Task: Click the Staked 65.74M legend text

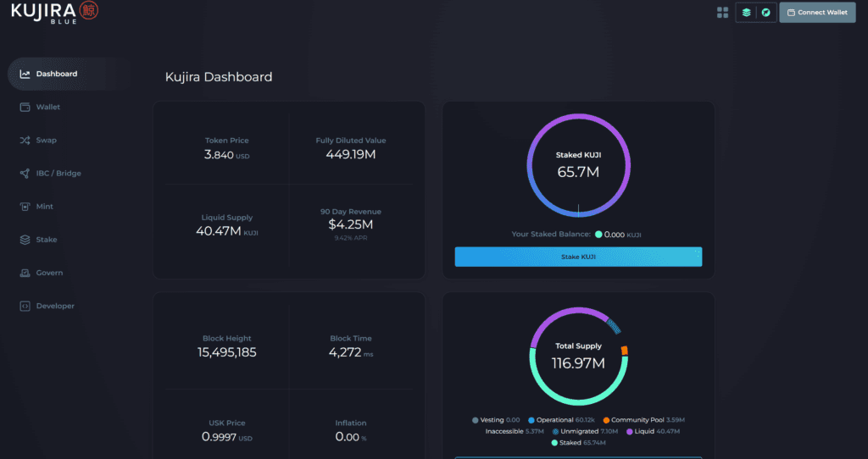Action: coord(582,443)
